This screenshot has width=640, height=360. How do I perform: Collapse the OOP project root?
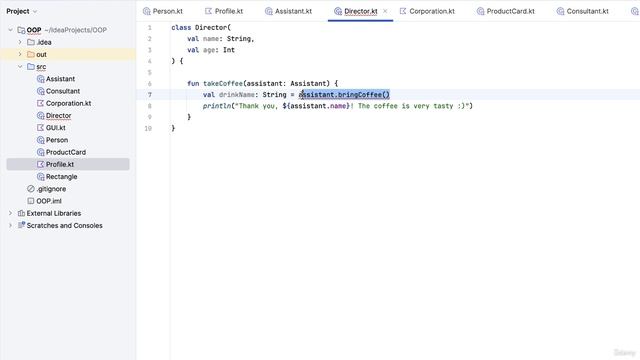point(11,30)
